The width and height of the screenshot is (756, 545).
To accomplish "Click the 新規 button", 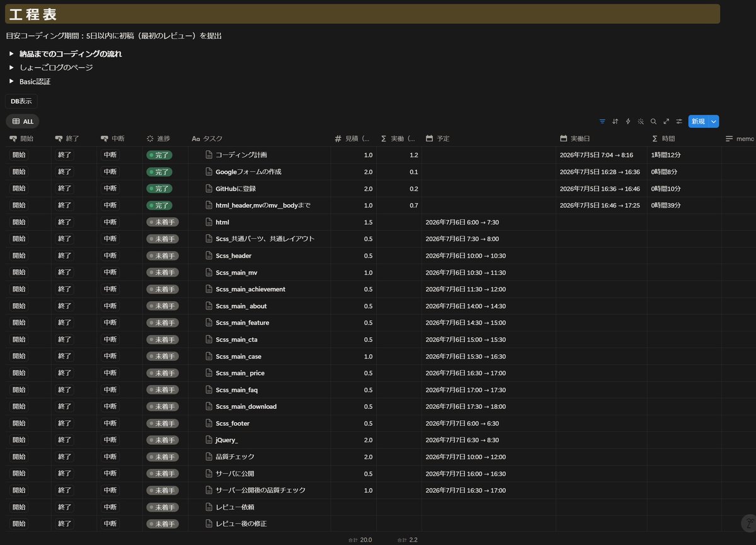I will (x=698, y=122).
